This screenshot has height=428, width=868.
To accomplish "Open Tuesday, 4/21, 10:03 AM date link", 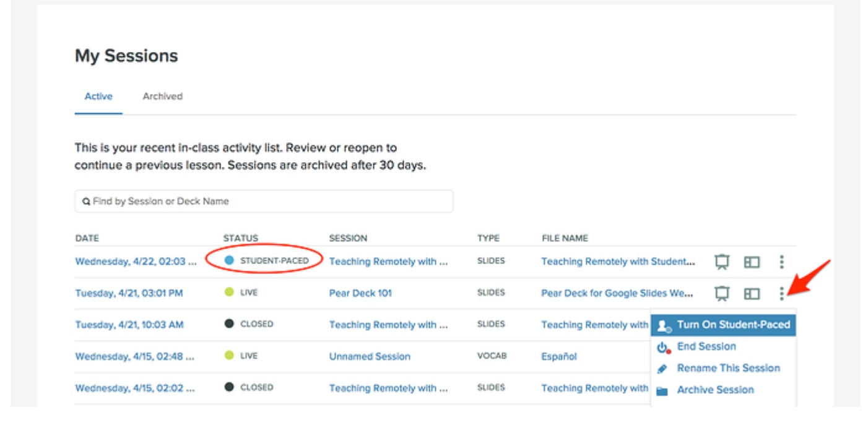I will [x=129, y=325].
